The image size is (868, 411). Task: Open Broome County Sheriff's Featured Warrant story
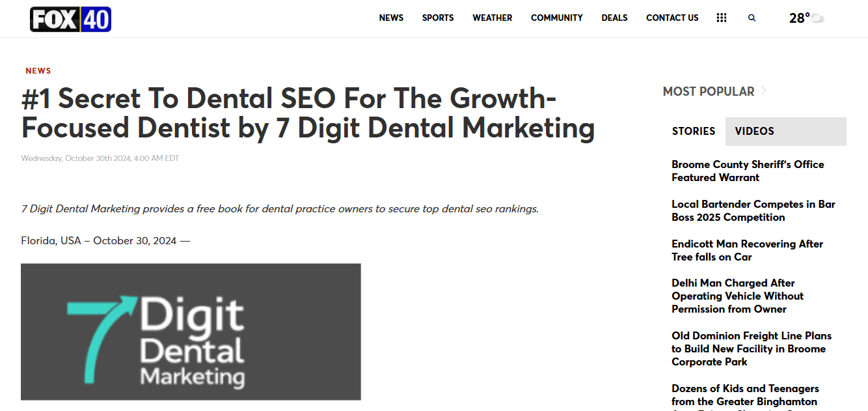coord(748,171)
